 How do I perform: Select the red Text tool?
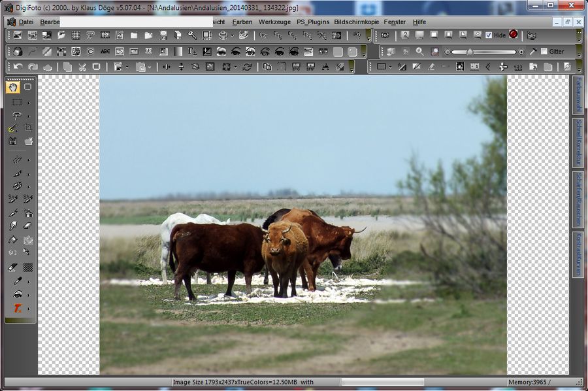pyautogui.click(x=18, y=308)
